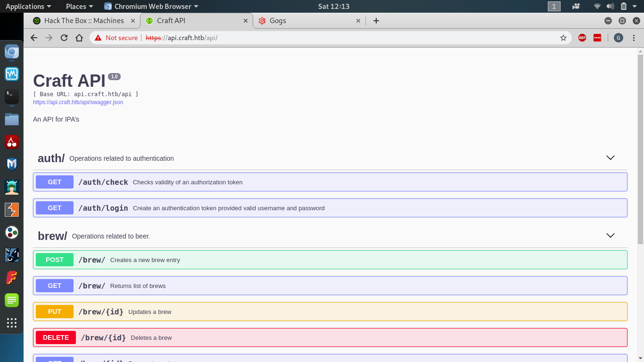Collapse the brew/ operations section
The image size is (644, 362).
(611, 235)
